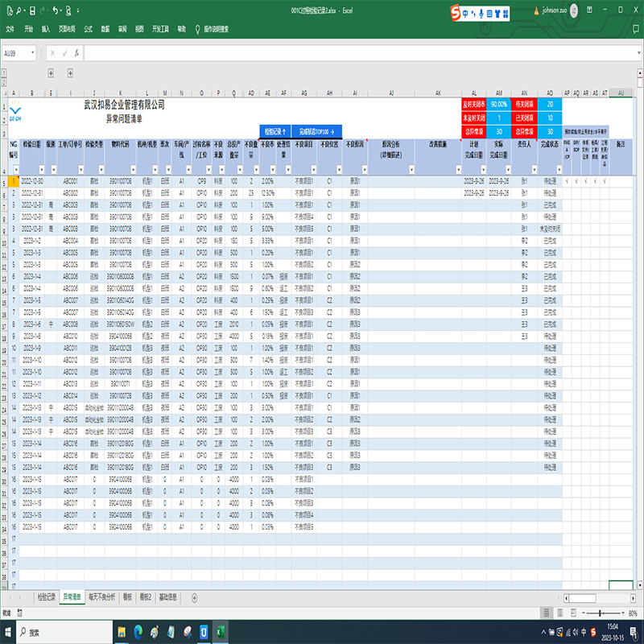Save the workbook from the quick access toolbar
Screen dimensions: 644x644
coord(32,10)
